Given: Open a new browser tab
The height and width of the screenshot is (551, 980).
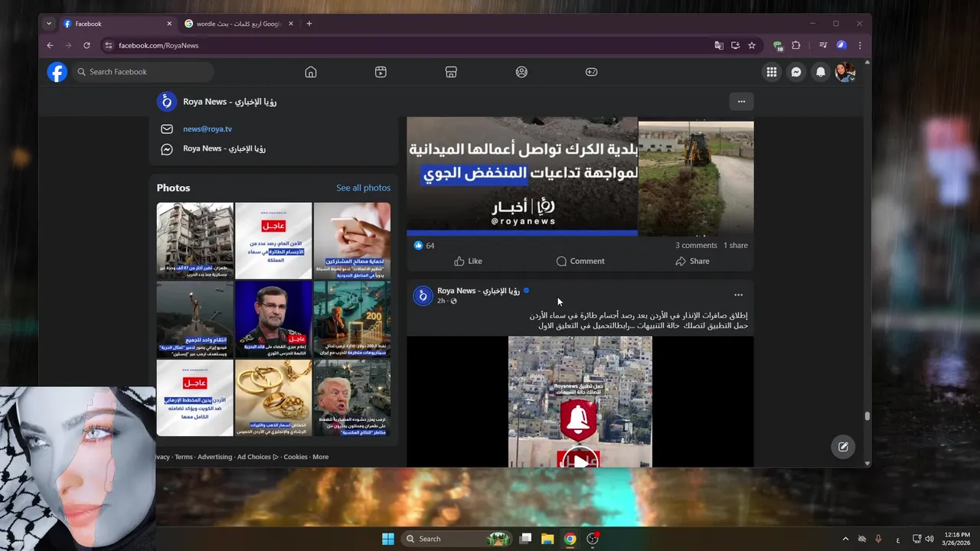Looking at the screenshot, I should tap(309, 24).
